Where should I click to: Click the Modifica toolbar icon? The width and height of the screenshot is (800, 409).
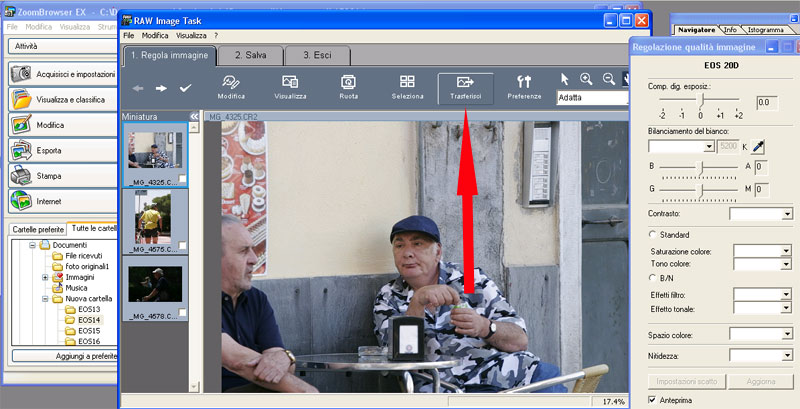coord(232,87)
